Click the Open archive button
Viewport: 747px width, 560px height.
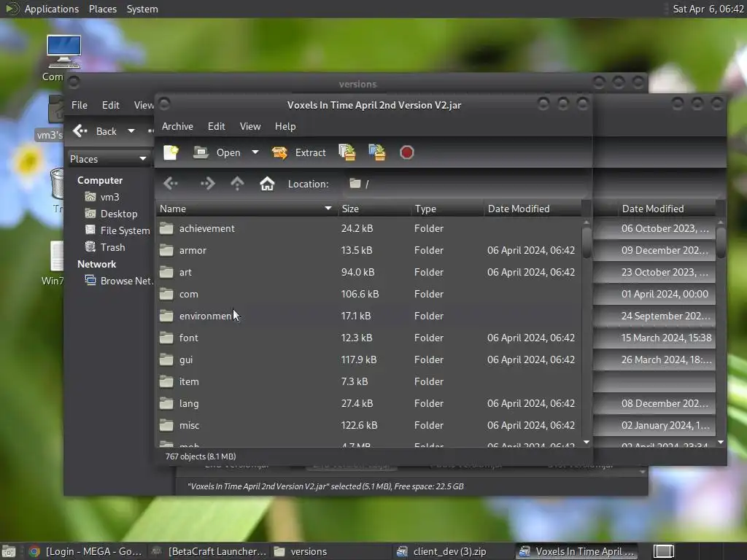tap(217, 152)
